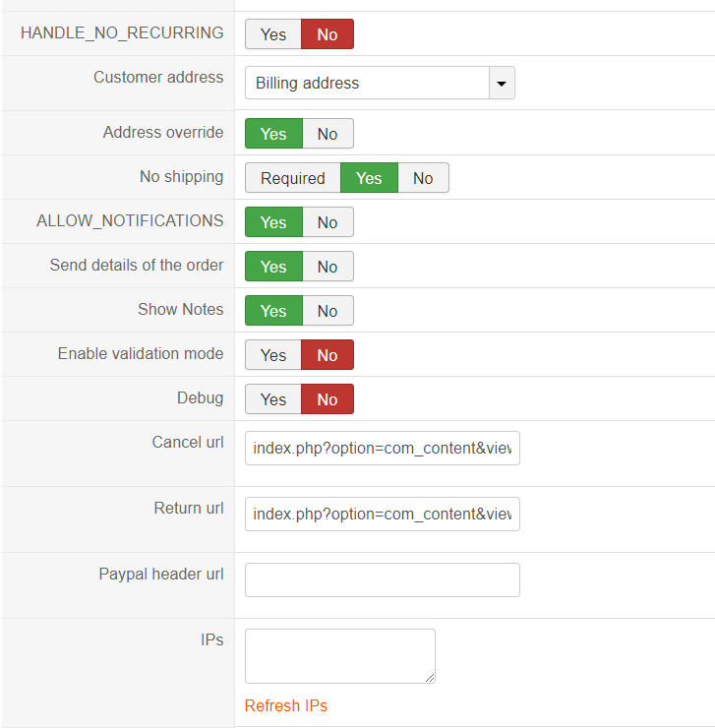Screen dimensions: 715x728
Task: Click the green Yes for No shipping
Action: coord(369,178)
